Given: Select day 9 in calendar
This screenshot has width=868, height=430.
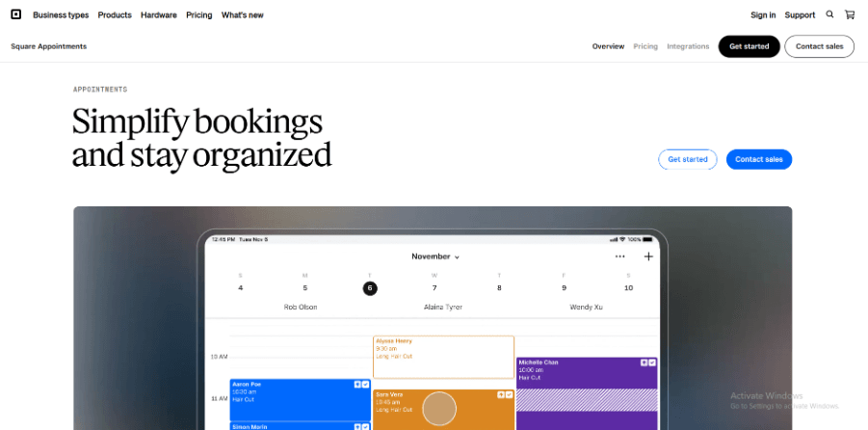Looking at the screenshot, I should point(565,288).
